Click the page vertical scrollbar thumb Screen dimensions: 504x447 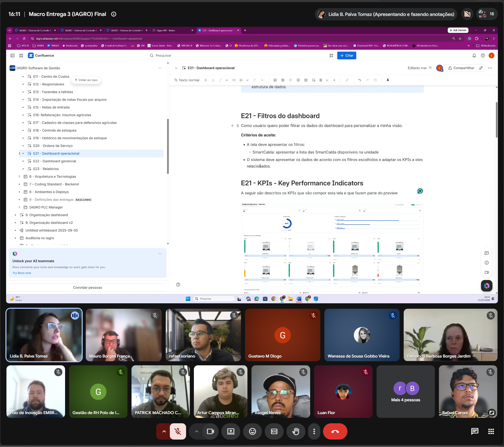tap(497, 119)
